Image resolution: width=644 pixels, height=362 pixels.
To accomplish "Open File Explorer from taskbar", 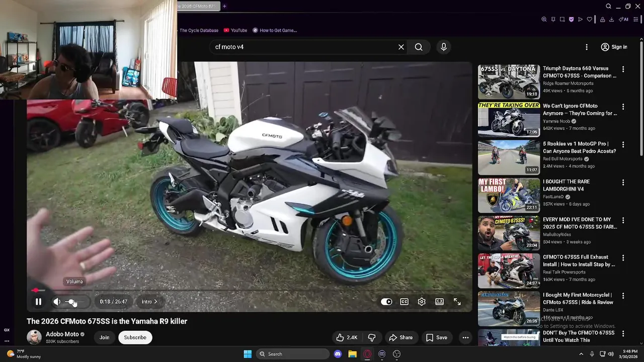I will 352,354.
